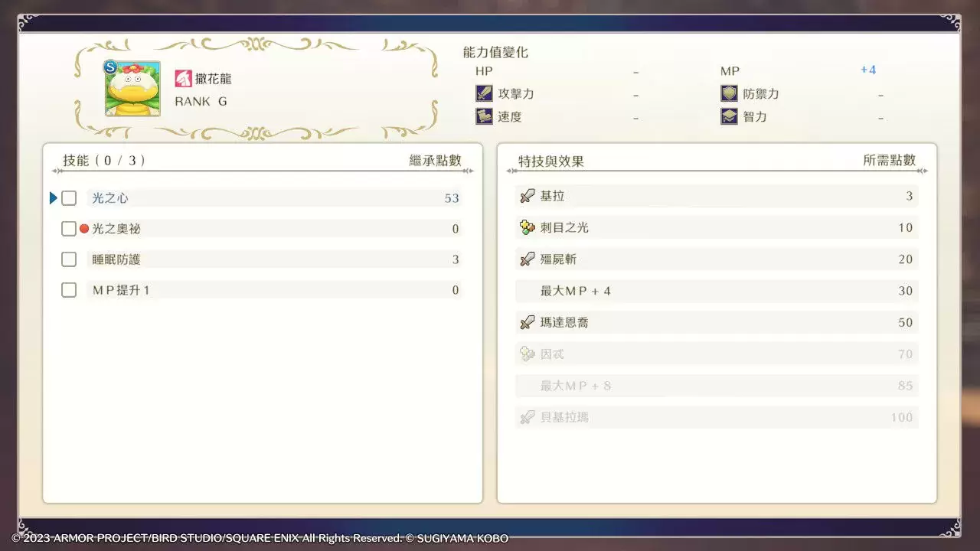Click the 基拉 ability row
980x551 pixels.
point(717,196)
